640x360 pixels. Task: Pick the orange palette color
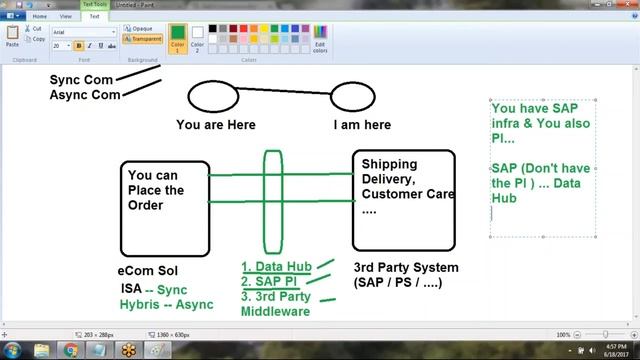(254, 29)
